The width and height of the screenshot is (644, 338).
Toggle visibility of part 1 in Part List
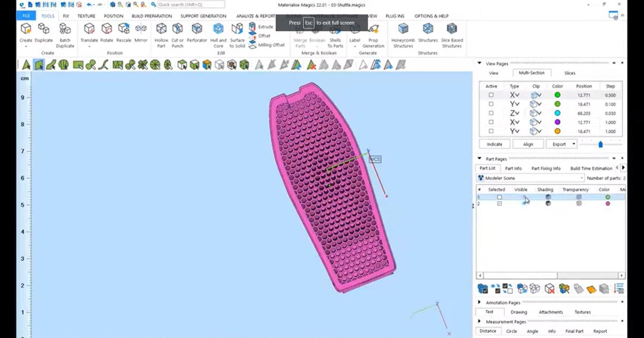(x=521, y=197)
